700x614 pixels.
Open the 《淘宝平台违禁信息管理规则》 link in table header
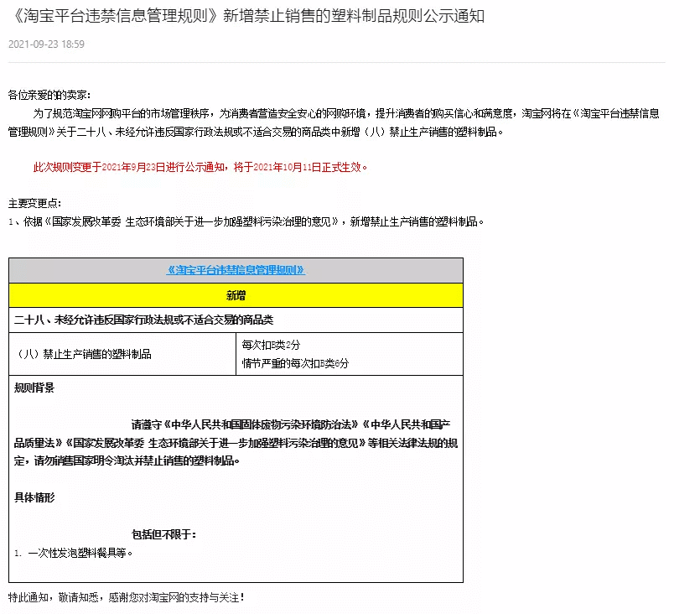coord(236,270)
